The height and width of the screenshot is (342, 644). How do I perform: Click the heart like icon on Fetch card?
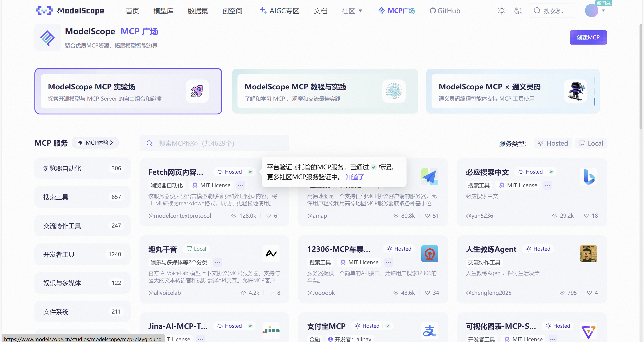click(x=269, y=215)
